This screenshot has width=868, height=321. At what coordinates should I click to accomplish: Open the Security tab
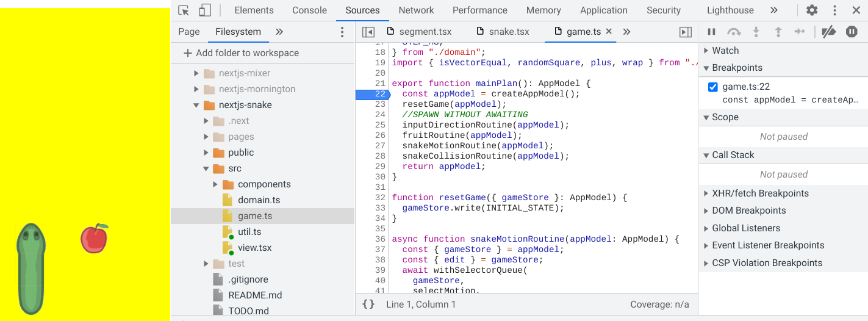pyautogui.click(x=664, y=10)
